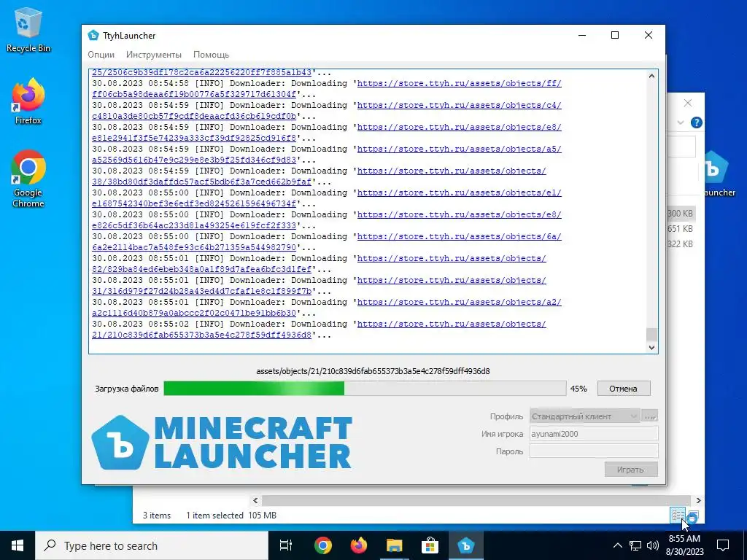Open Firefox from the taskbar
Image resolution: width=747 pixels, height=560 pixels.
tap(358, 545)
